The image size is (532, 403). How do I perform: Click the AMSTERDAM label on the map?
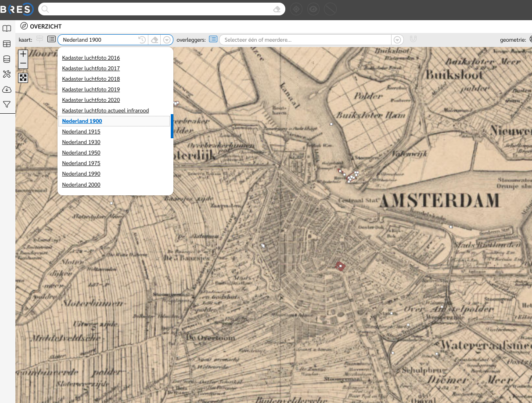click(439, 201)
